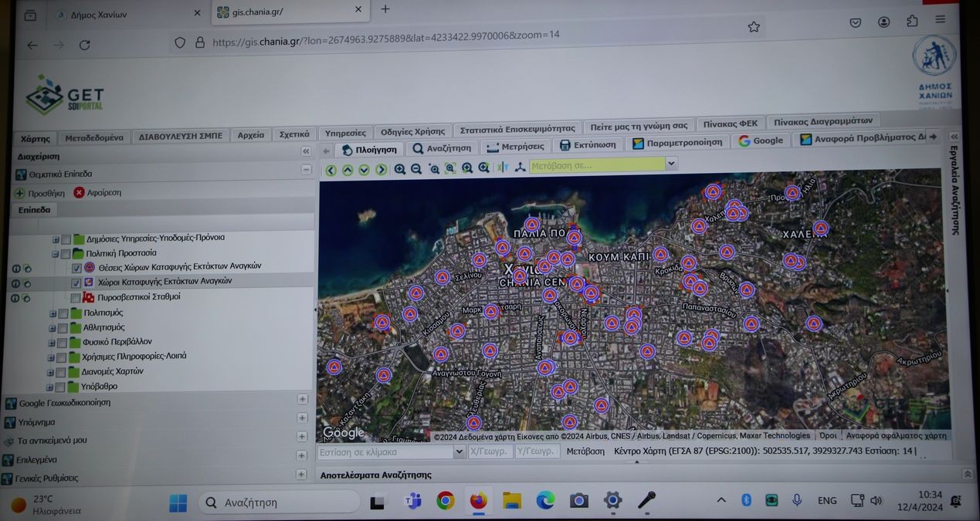This screenshot has width=980, height=521.
Task: Pan the map left with the arrow button
Action: [331, 170]
